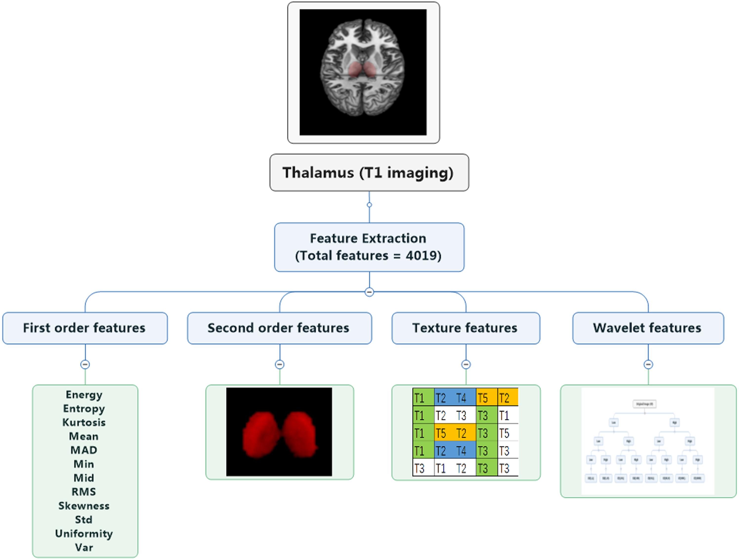The image size is (739, 560).
Task: Click the word Mean in the list
Action: click(84, 436)
